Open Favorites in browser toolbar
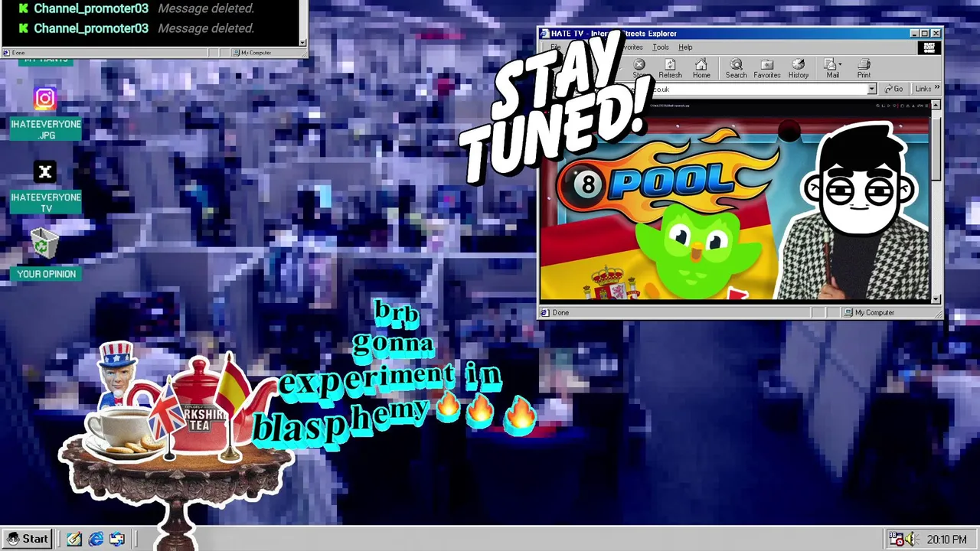Image resolution: width=980 pixels, height=551 pixels. (766, 68)
